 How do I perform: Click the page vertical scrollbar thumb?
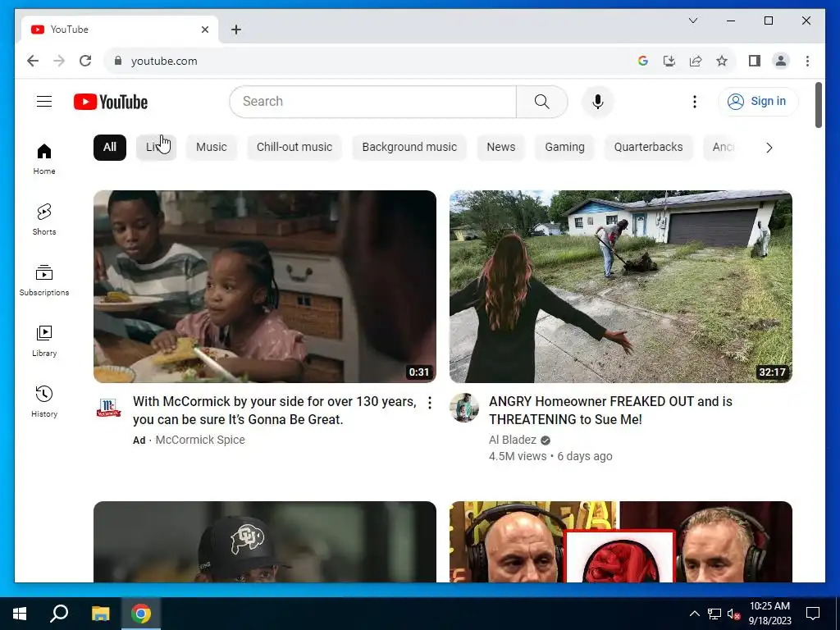pos(818,105)
